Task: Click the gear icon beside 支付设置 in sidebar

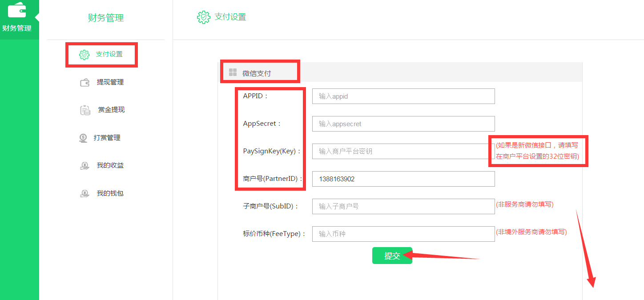Action: point(84,55)
